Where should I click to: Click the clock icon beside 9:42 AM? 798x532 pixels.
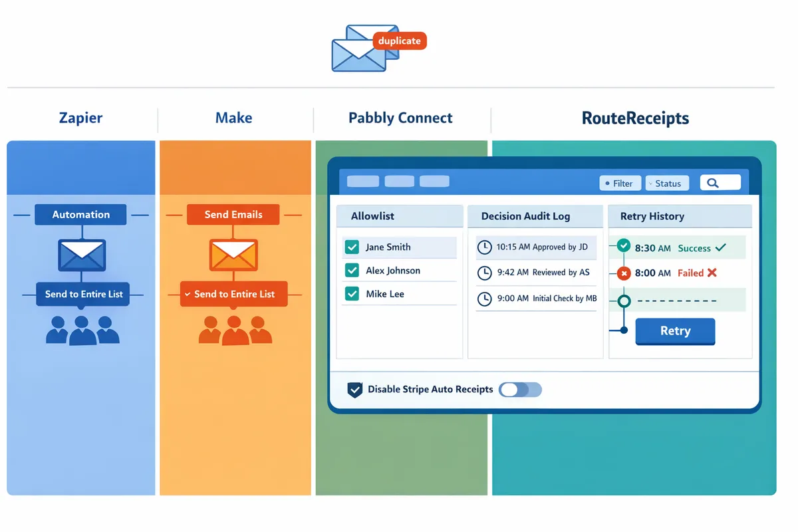click(485, 273)
